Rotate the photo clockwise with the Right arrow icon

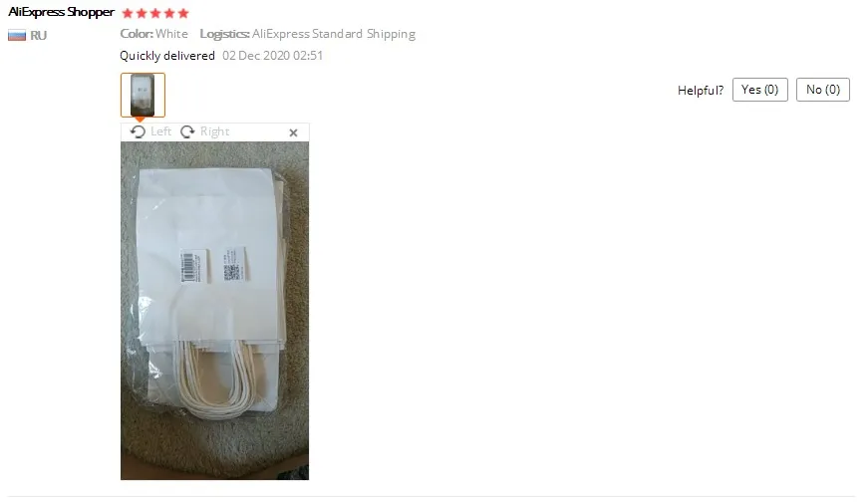tap(187, 131)
